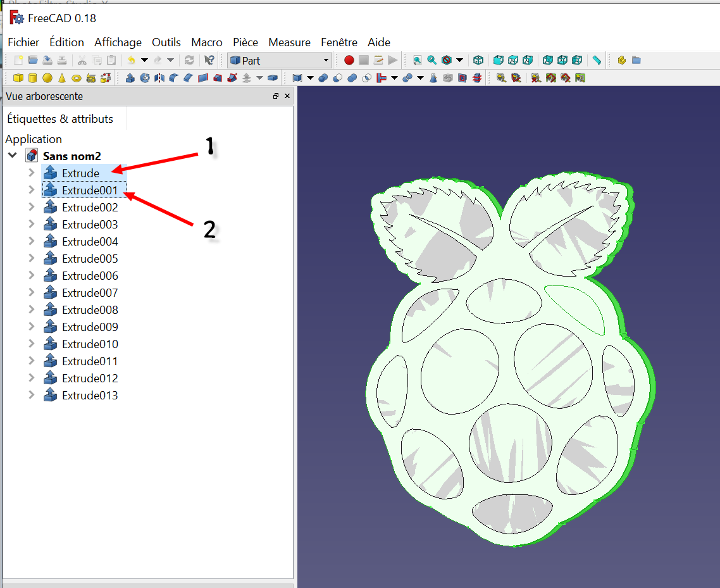Viewport: 720px width, 588px height.
Task: Insert a torus primitive
Action: tap(77, 78)
